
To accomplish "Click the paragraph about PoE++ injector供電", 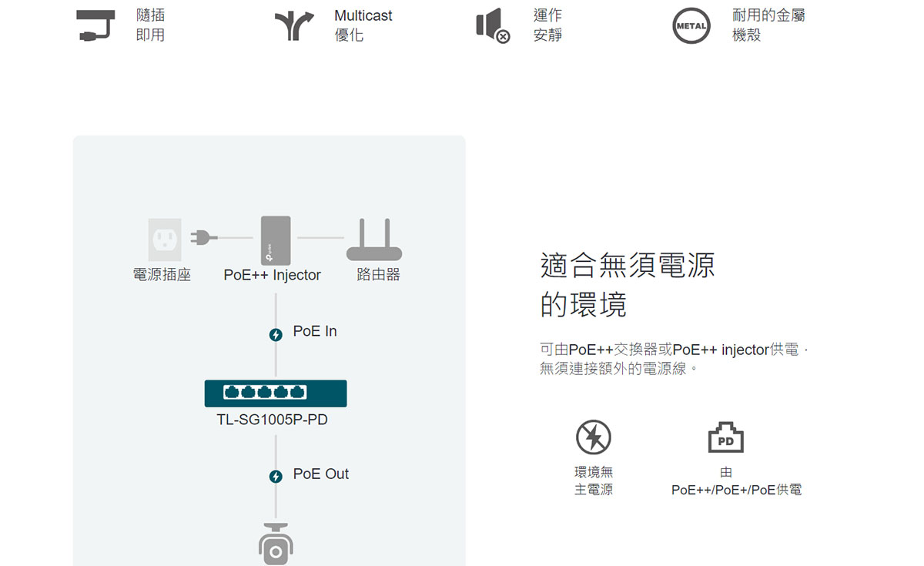I will pos(675,360).
